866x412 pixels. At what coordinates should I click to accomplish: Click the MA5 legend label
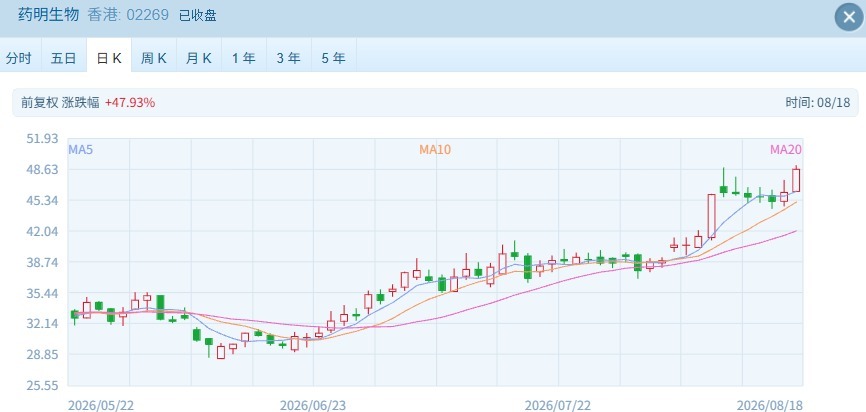tap(81, 150)
